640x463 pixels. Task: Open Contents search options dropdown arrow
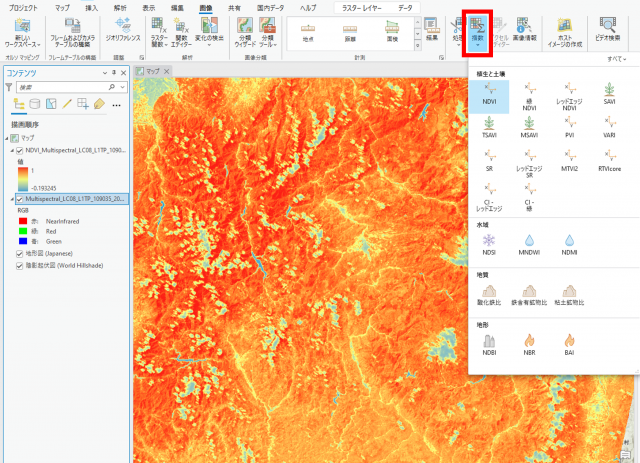coord(122,87)
